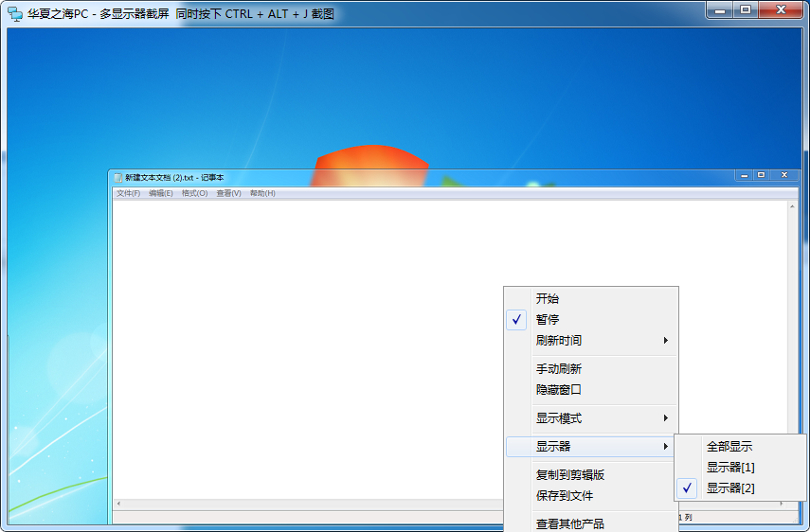This screenshot has height=532, width=810.
Task: Toggle the checked 暂停 option
Action: 548,320
